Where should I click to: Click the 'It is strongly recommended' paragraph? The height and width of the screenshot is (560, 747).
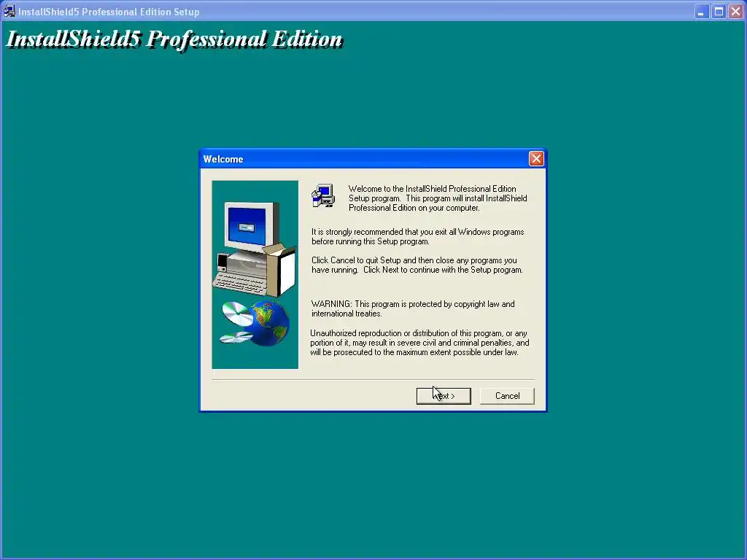coord(417,237)
